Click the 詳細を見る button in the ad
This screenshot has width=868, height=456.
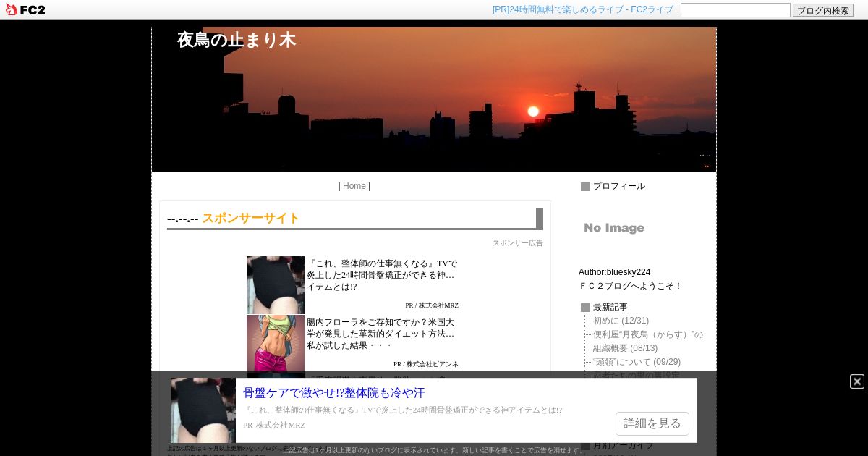[x=652, y=423]
